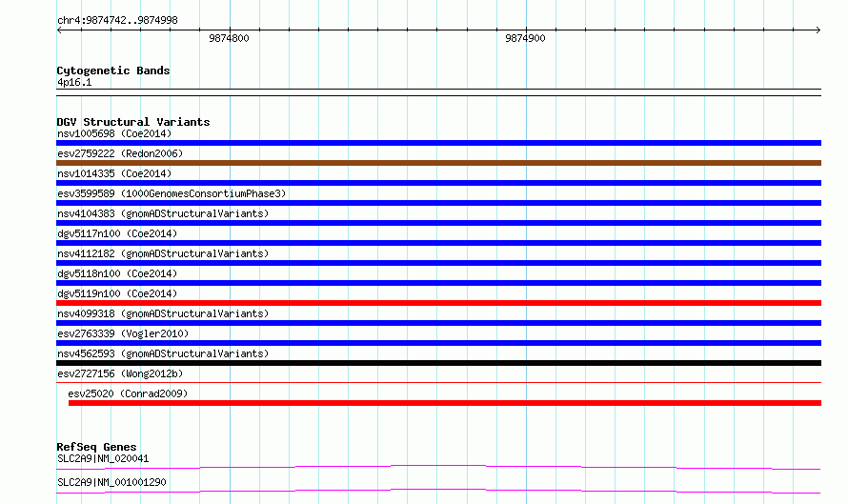Open esv25020 (Conrad2009) label

click(128, 393)
